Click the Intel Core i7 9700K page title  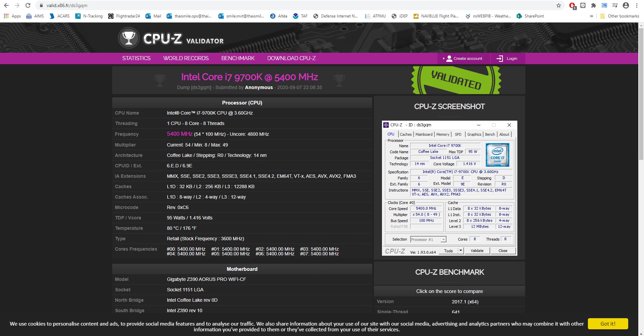(x=249, y=77)
